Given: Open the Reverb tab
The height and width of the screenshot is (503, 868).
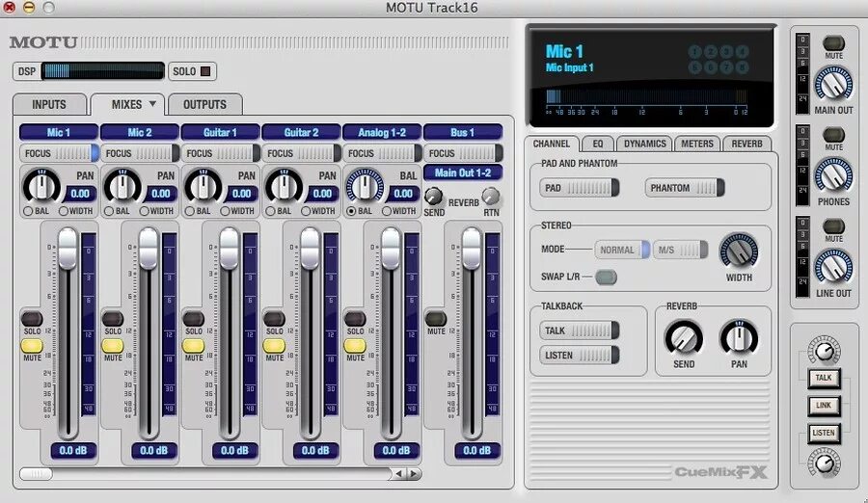Looking at the screenshot, I should pos(746,144).
